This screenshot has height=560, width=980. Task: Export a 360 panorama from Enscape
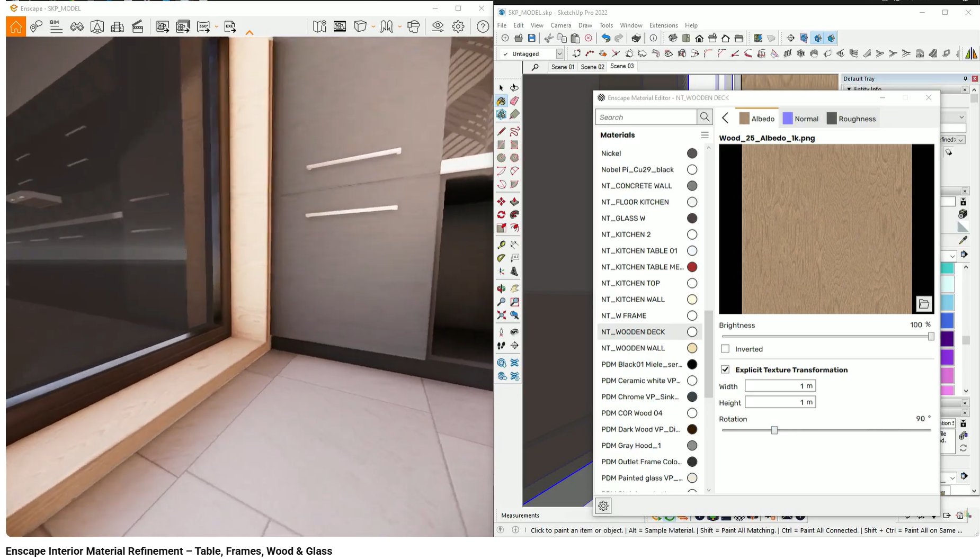[204, 26]
